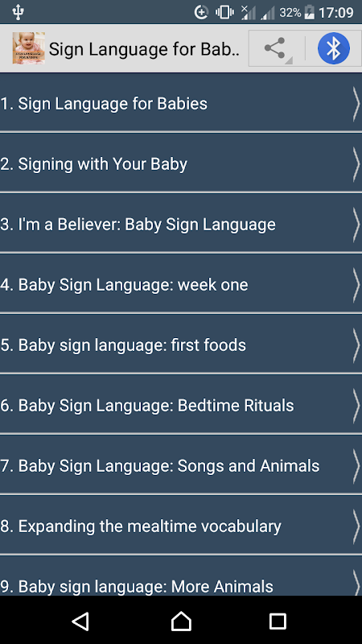The image size is (362, 644).
Task: Tap the USB icon in status bar
Action: (x=18, y=13)
